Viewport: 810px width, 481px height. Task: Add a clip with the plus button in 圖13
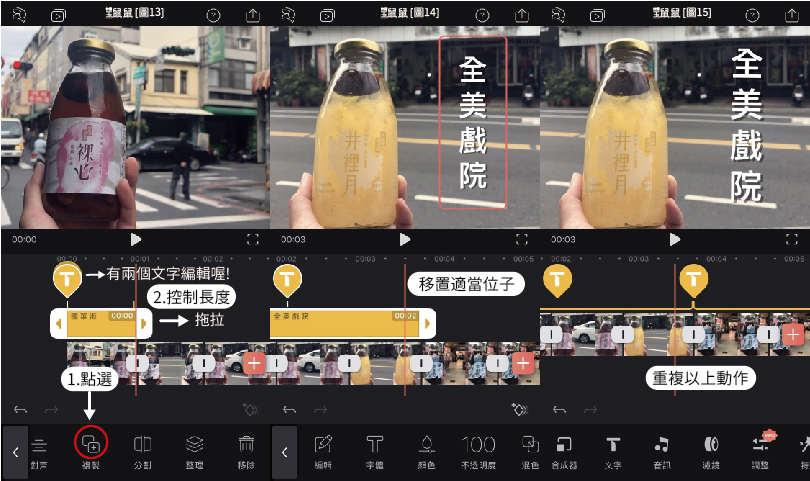(254, 364)
